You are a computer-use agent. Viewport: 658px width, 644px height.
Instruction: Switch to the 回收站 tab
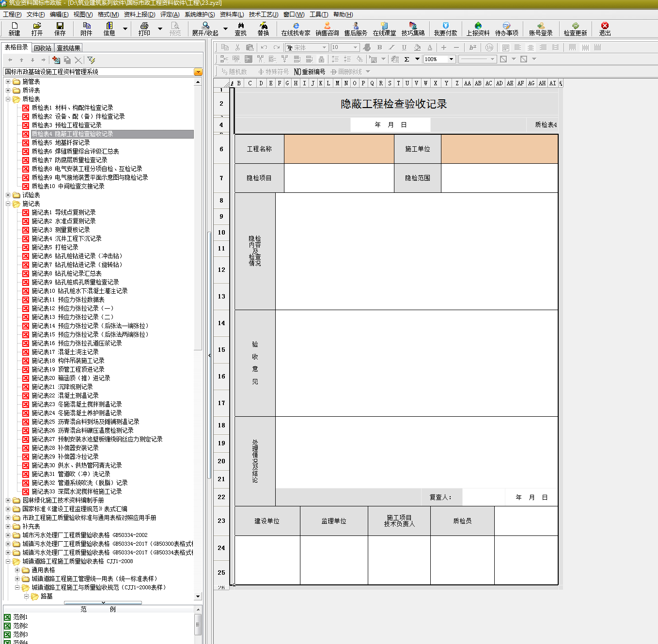43,48
